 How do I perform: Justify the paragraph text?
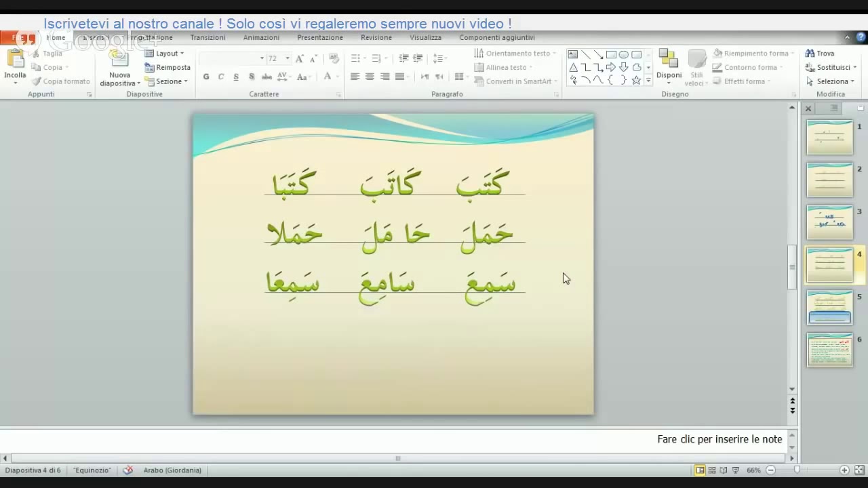pos(399,77)
